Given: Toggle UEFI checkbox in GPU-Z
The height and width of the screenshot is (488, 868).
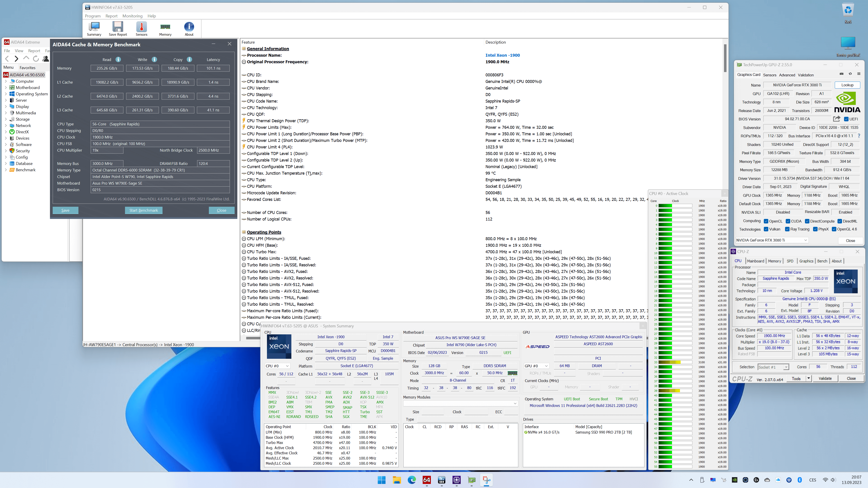Looking at the screenshot, I should coord(846,119).
